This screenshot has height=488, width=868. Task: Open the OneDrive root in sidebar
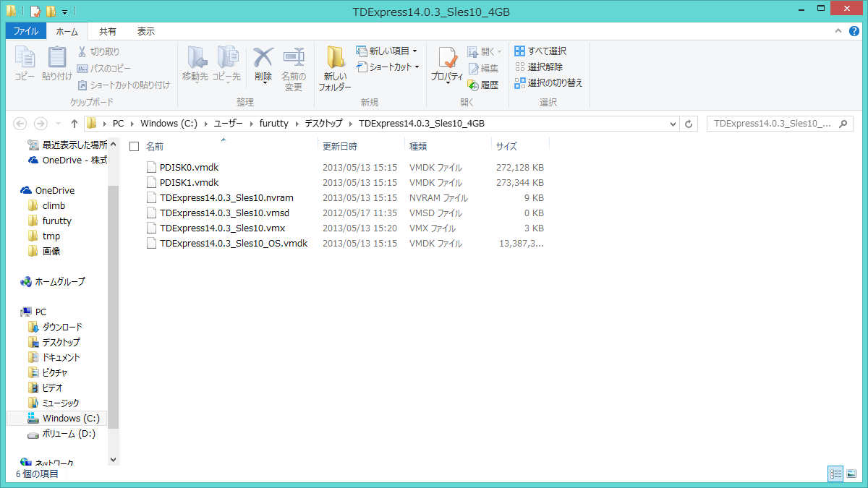pyautogui.click(x=48, y=190)
